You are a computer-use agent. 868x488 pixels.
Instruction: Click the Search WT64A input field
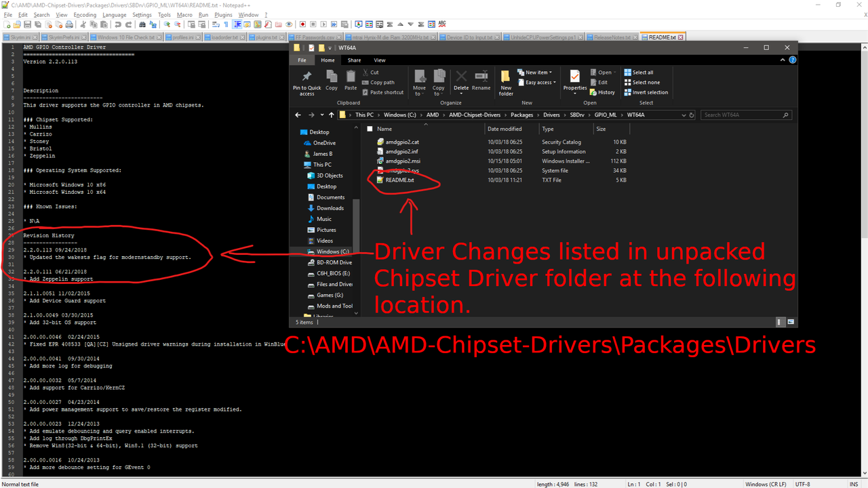click(746, 115)
